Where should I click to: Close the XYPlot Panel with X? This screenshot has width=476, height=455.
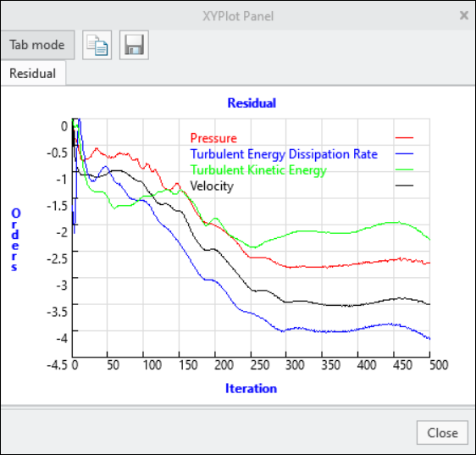coord(464,15)
